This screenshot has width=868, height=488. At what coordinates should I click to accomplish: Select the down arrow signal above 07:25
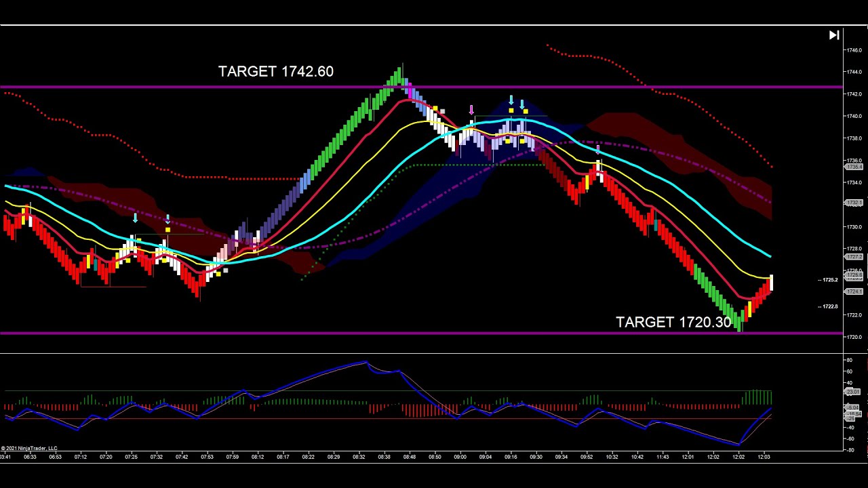(135, 218)
